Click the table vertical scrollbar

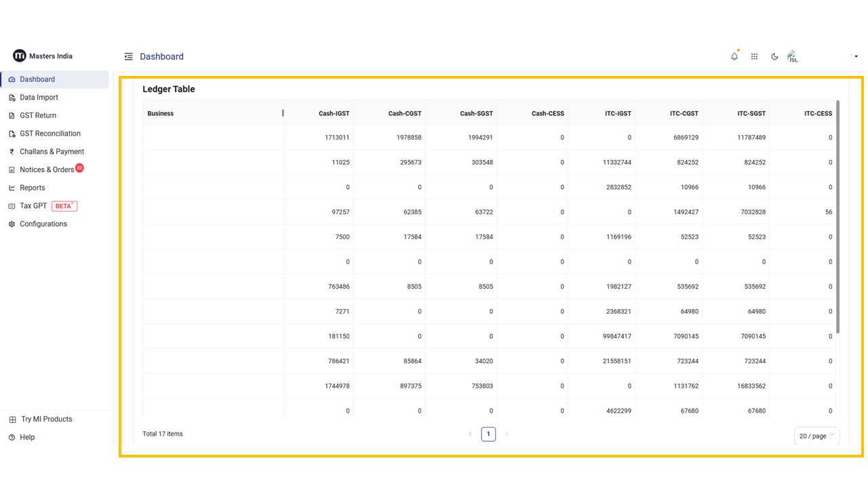(838, 217)
